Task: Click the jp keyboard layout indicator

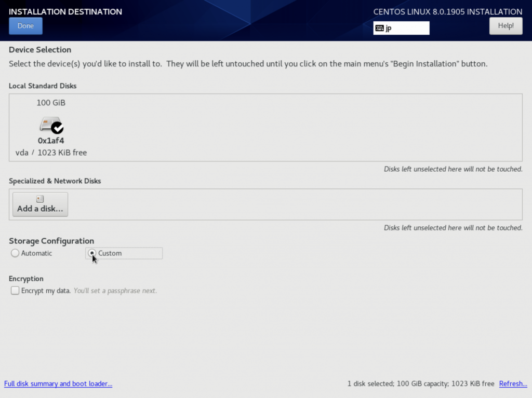Action: coord(401,28)
